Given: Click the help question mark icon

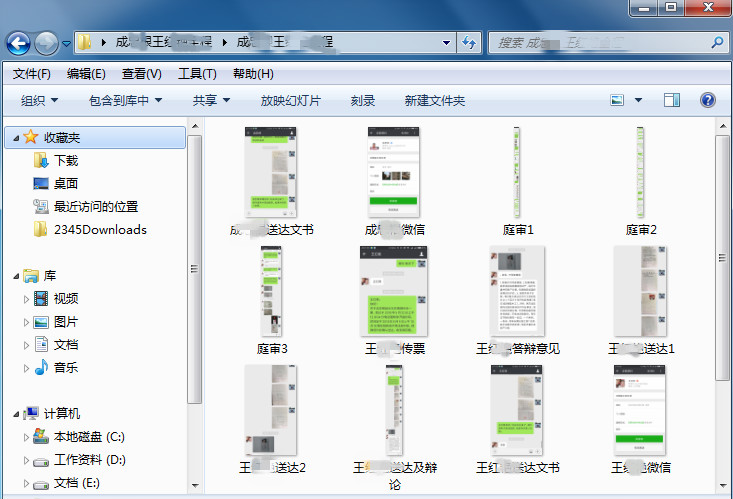Looking at the screenshot, I should click(708, 100).
